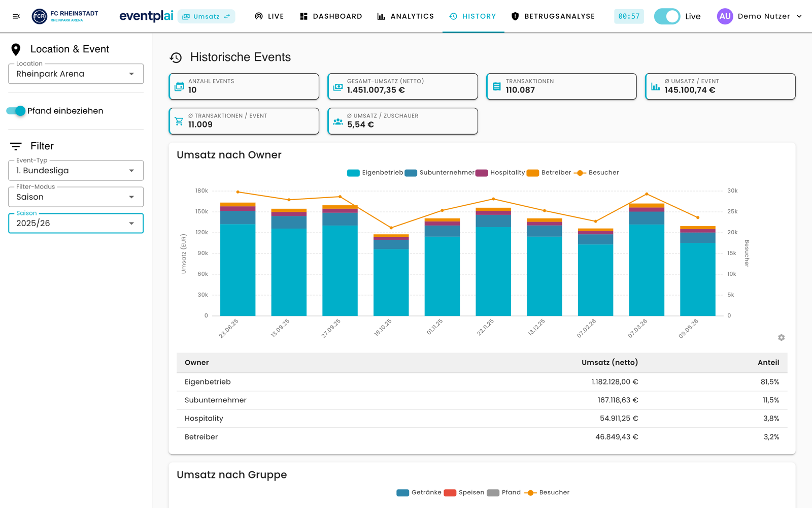Click the chart settings gear icon
The height and width of the screenshot is (508, 812).
(x=781, y=337)
